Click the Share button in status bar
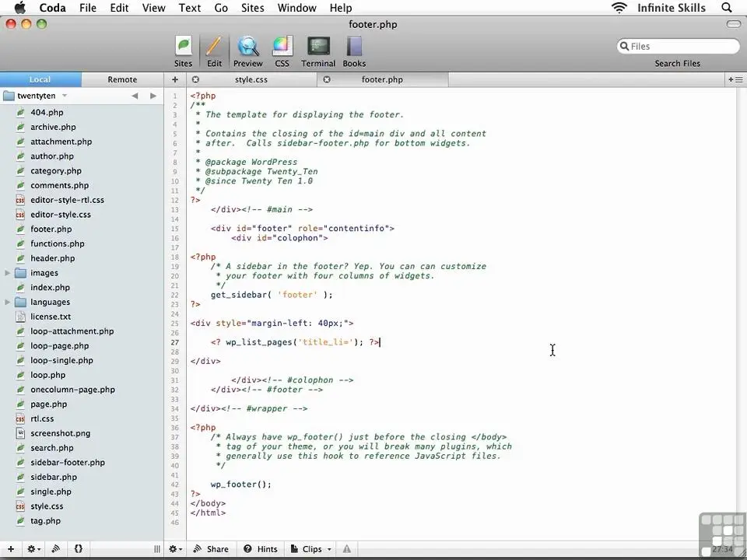Screen dimensions: 747x560 tap(211, 549)
